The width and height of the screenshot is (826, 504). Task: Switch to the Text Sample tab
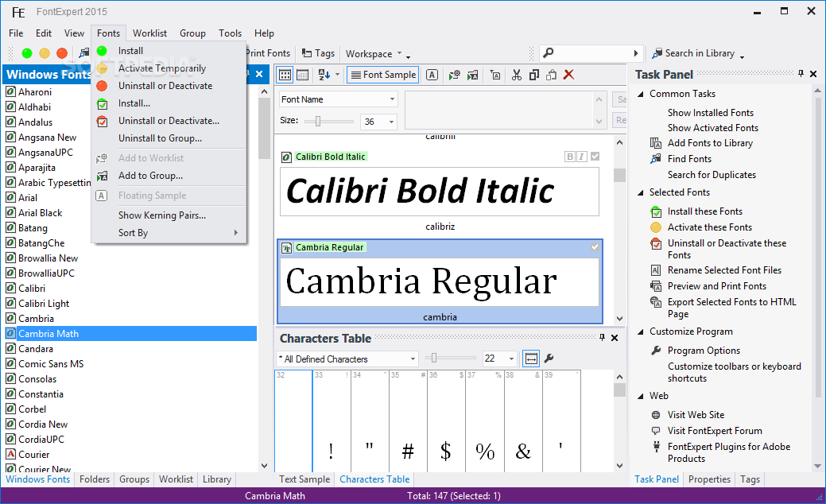point(304,479)
